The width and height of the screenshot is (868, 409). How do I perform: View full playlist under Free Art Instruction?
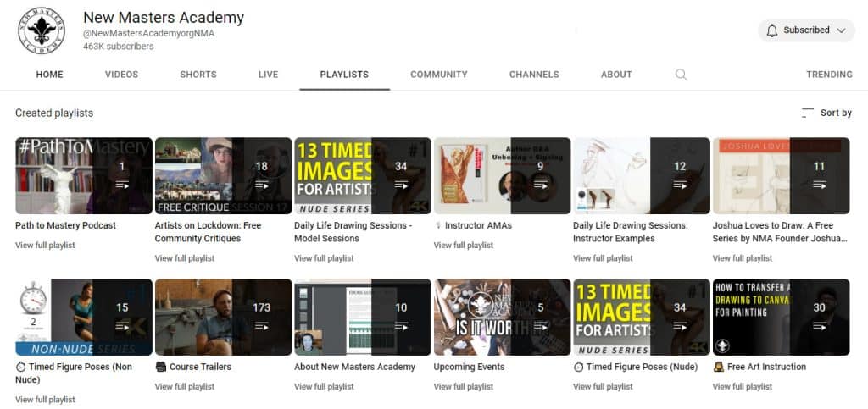(x=743, y=387)
